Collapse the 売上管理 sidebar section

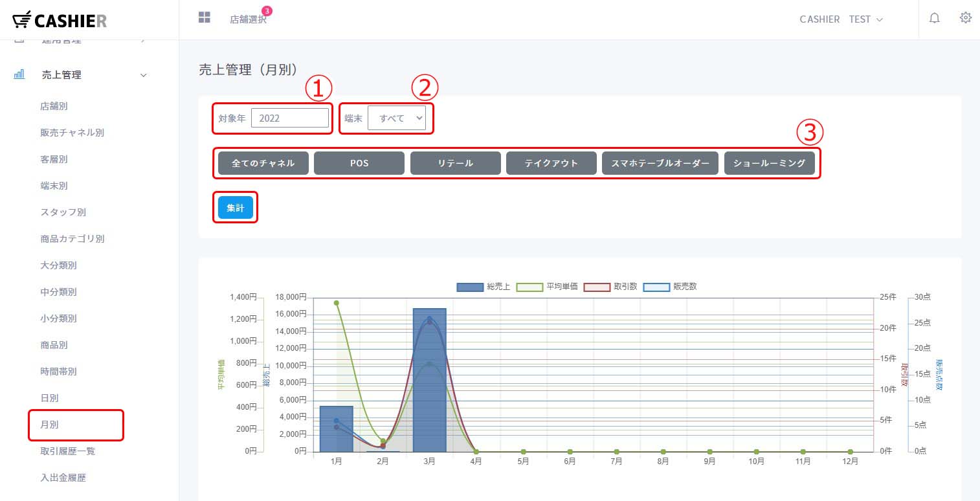coord(144,75)
